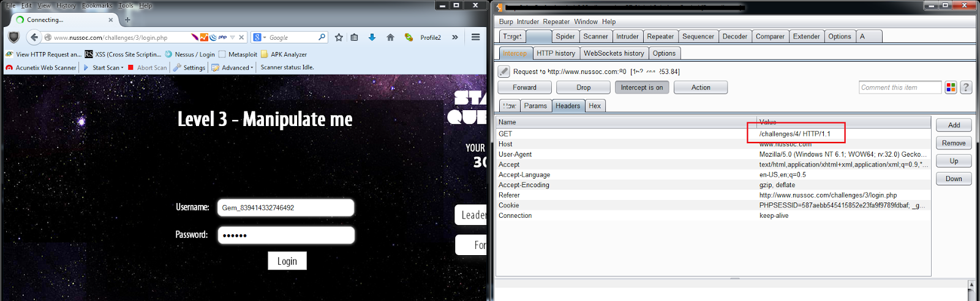
Task: Click the search magnifier icon in Firefox
Action: pyautogui.click(x=322, y=37)
